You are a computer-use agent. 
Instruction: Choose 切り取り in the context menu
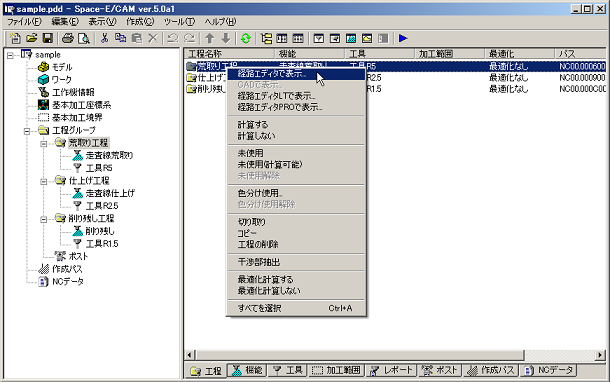coord(296,222)
